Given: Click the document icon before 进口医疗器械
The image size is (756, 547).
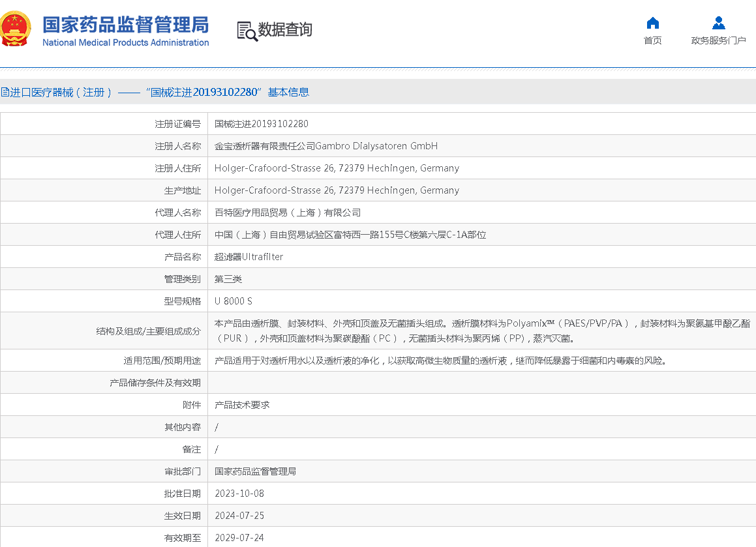Looking at the screenshot, I should tap(5, 92).
